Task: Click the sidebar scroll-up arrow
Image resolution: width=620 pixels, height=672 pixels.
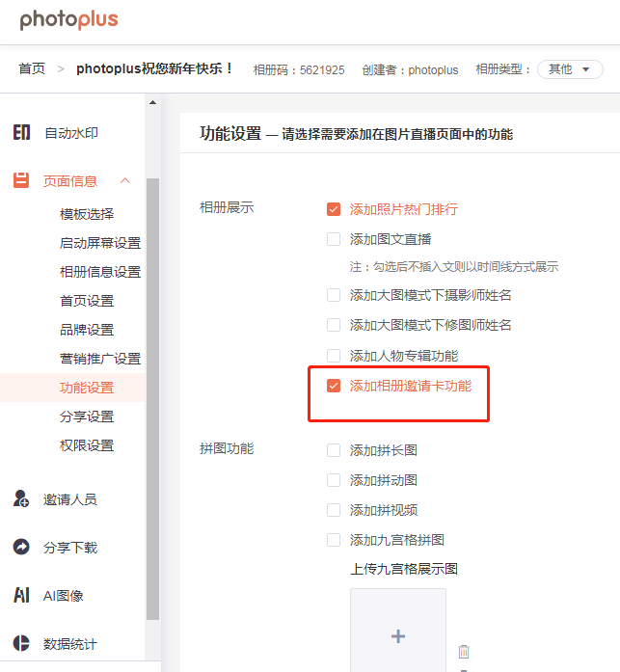Action: (x=152, y=103)
